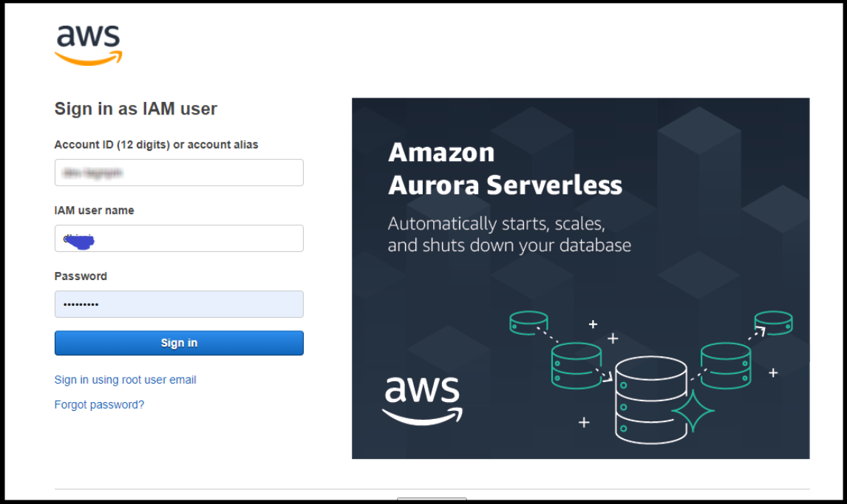Click the orange-smile AWS logo above the form

89,45
